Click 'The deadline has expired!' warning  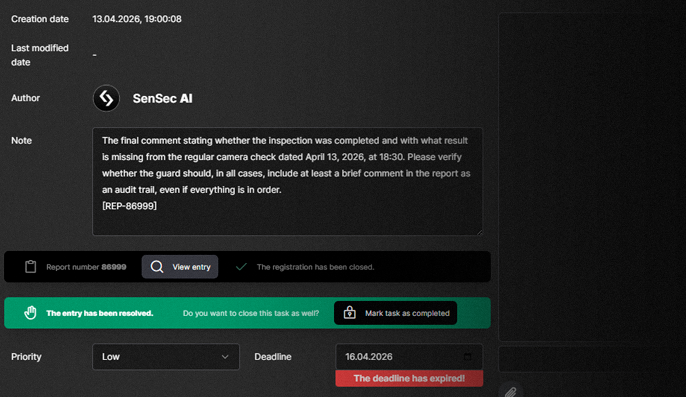tap(409, 378)
